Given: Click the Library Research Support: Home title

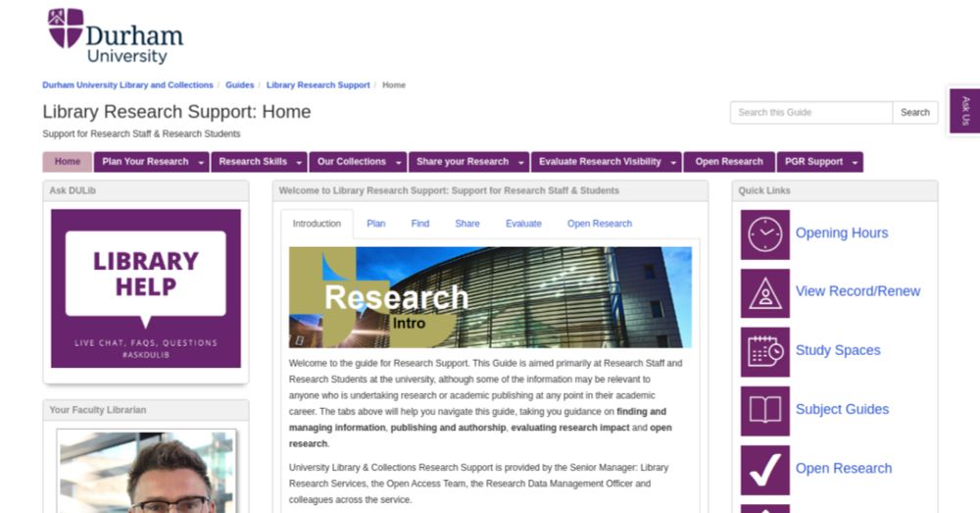Looking at the screenshot, I should [x=176, y=112].
